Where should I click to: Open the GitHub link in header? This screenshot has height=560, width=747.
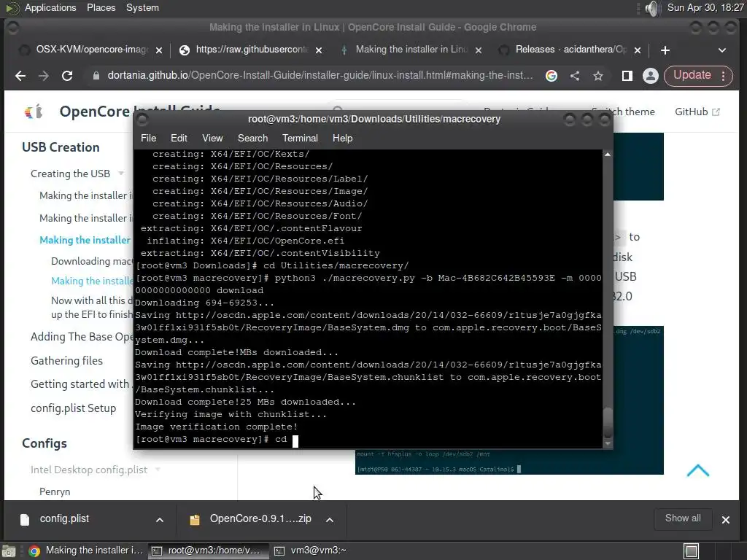coord(697,112)
